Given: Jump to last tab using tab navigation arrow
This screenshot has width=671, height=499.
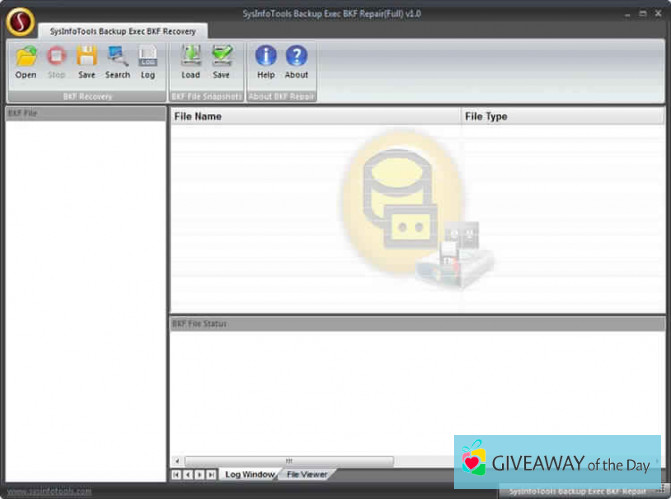Looking at the screenshot, I should pyautogui.click(x=211, y=474).
